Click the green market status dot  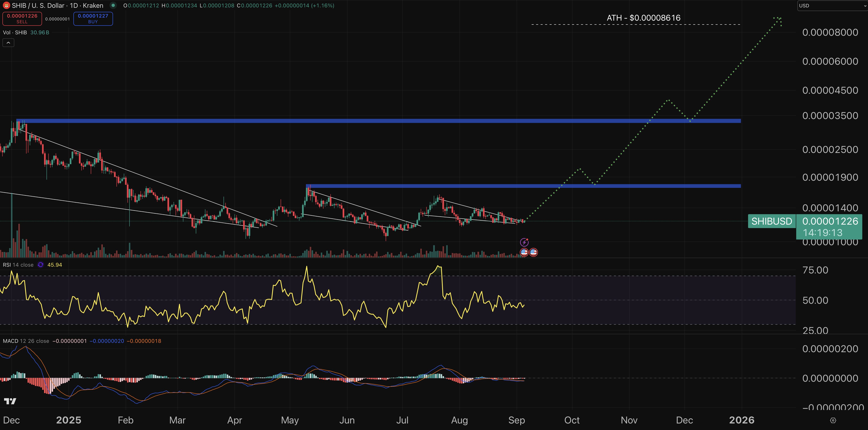coord(113,5)
